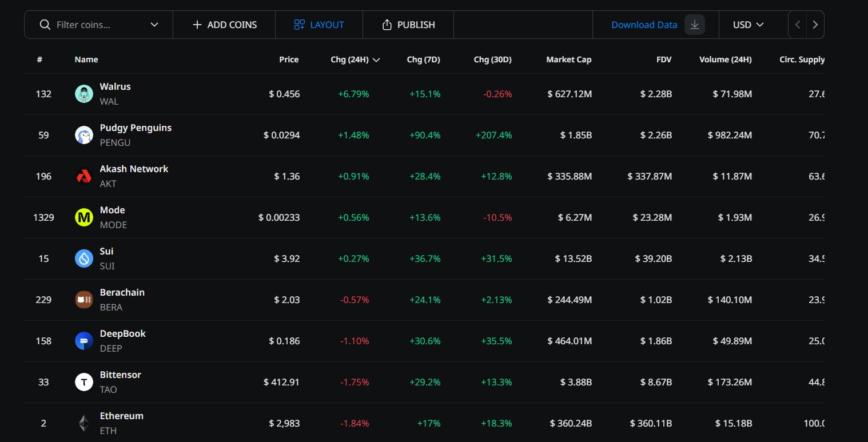
Task: Click the Ethereum FDV $ 360.11B
Action: coord(651,423)
